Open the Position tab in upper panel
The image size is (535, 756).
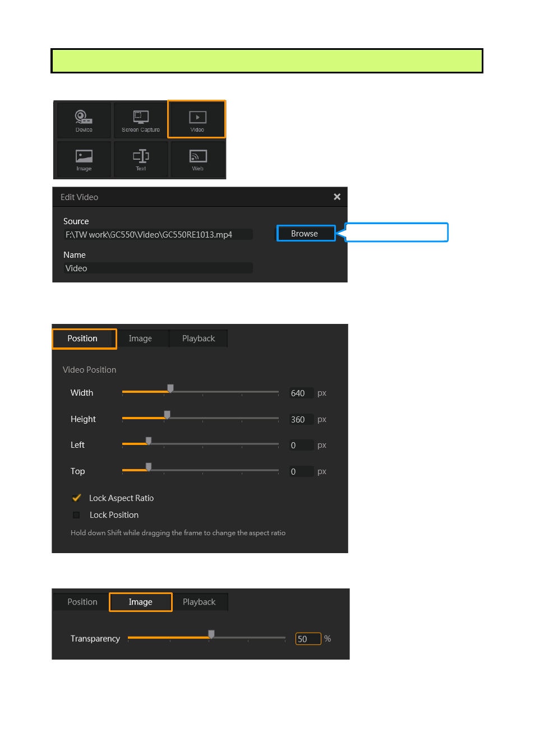pos(83,338)
